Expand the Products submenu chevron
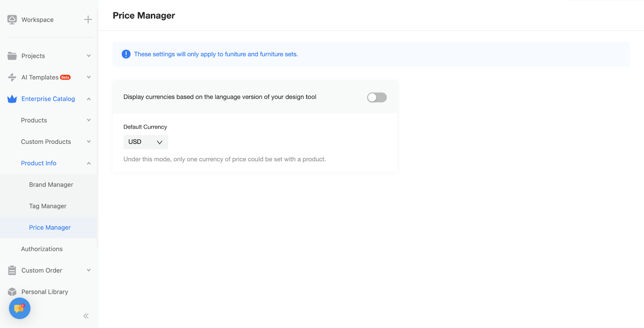The width and height of the screenshot is (644, 328). [x=89, y=120]
